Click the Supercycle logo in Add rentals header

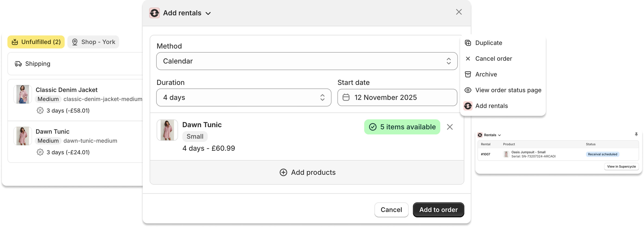[155, 13]
